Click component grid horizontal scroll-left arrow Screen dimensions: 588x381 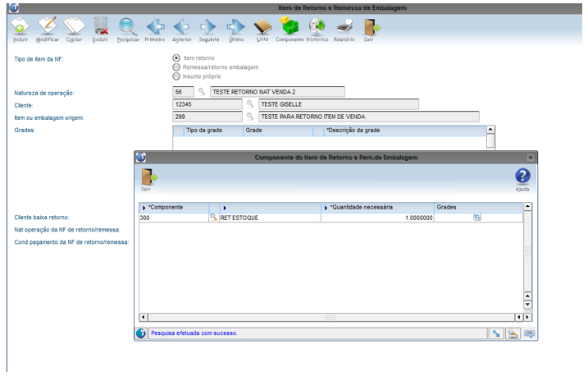pos(144,317)
